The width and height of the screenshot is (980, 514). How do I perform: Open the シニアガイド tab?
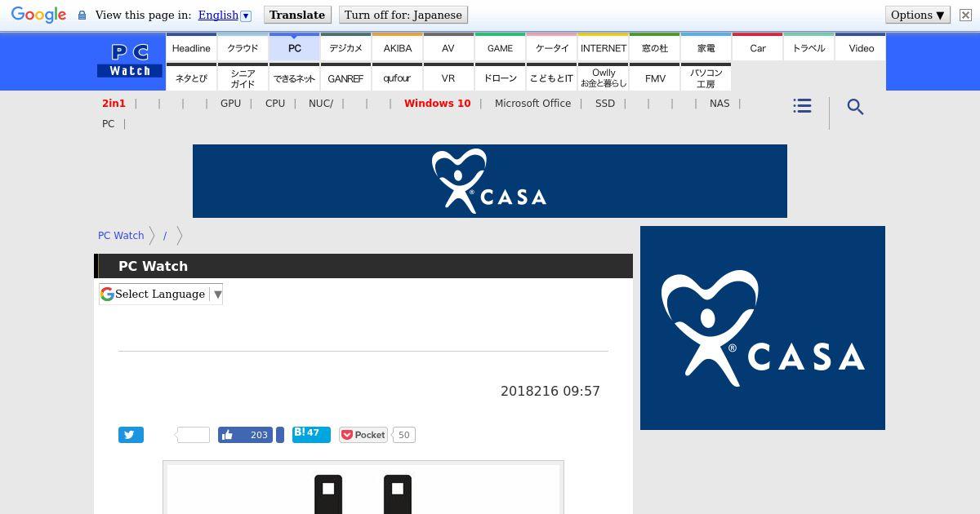point(243,78)
